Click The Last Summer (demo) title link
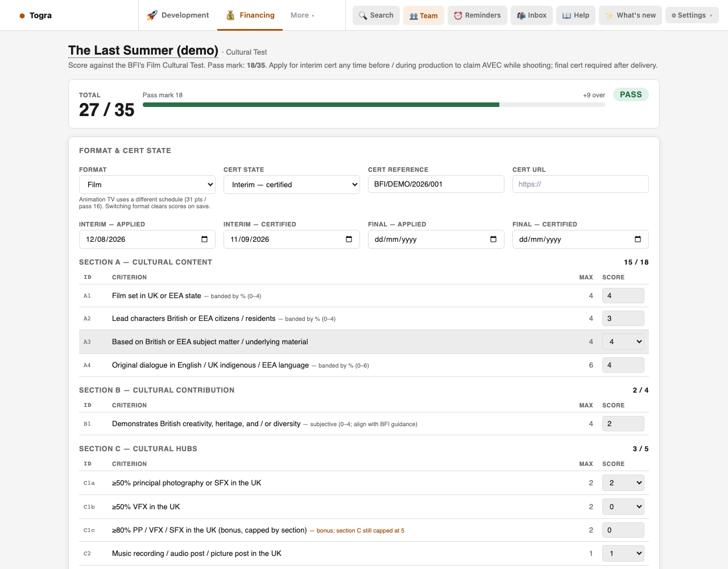Image resolution: width=728 pixels, height=569 pixels. coord(143,51)
